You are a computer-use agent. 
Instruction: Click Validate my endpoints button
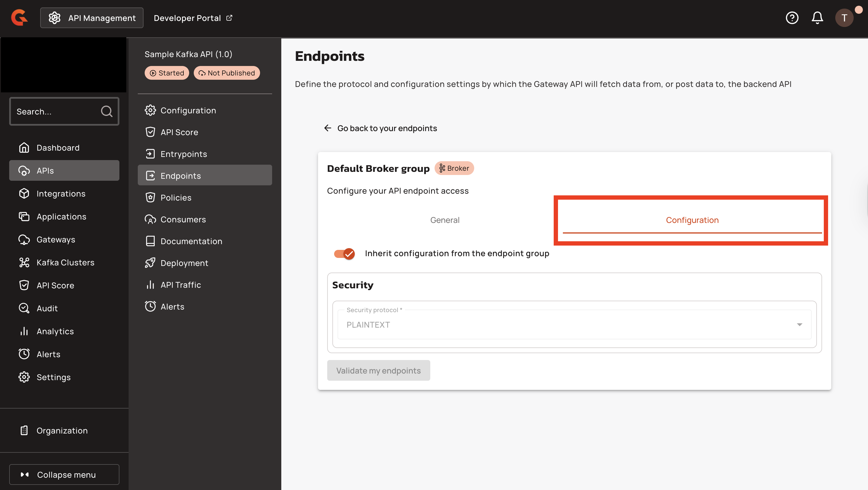tap(378, 370)
